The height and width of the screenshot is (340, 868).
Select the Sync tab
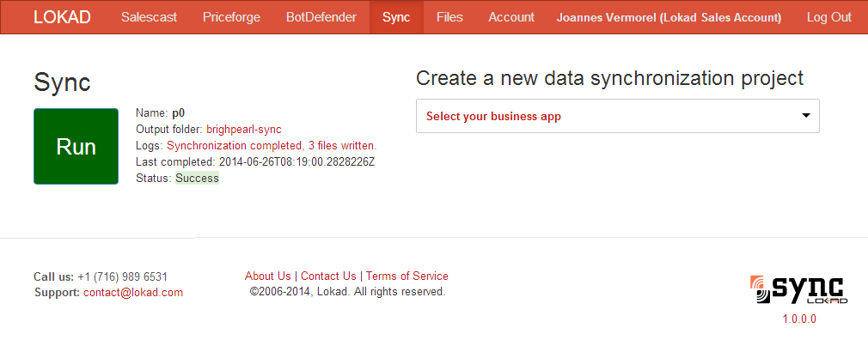click(396, 17)
